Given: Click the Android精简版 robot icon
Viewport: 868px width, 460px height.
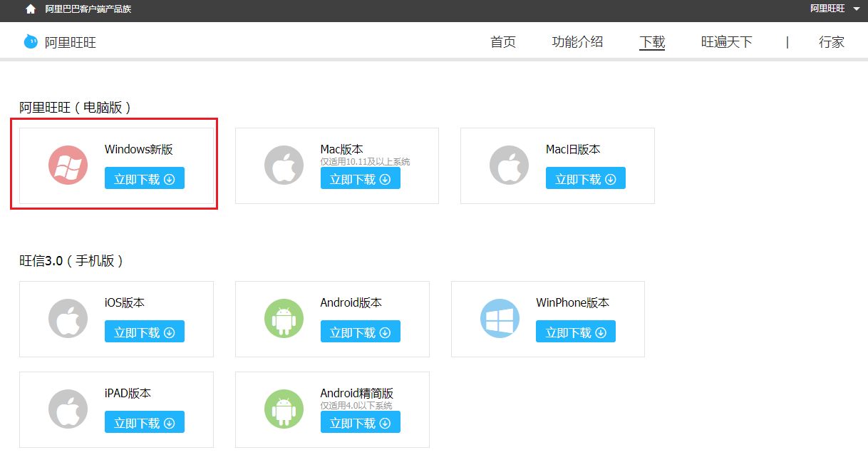Looking at the screenshot, I should point(284,409).
